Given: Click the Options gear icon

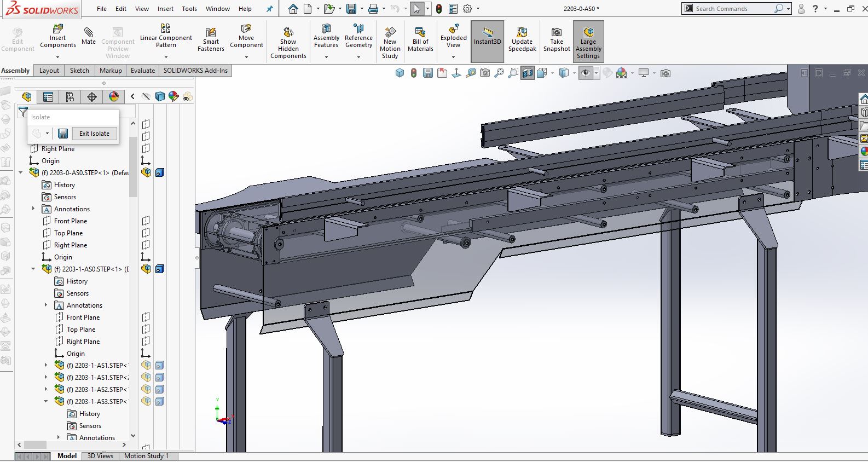Looking at the screenshot, I should 467,9.
